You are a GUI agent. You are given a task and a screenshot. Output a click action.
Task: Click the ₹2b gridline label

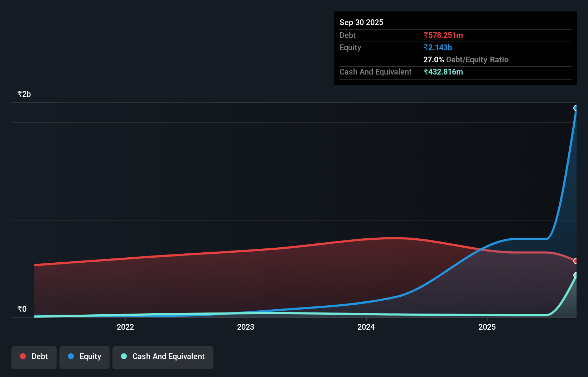click(x=24, y=94)
